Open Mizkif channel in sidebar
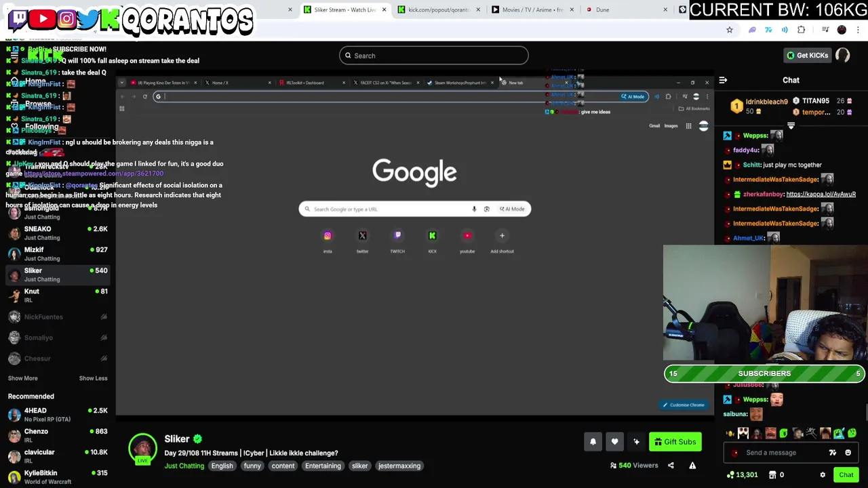 coord(58,253)
